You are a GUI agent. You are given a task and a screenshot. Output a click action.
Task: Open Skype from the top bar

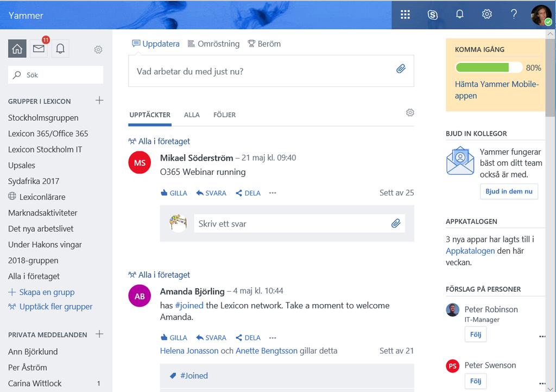(x=432, y=15)
